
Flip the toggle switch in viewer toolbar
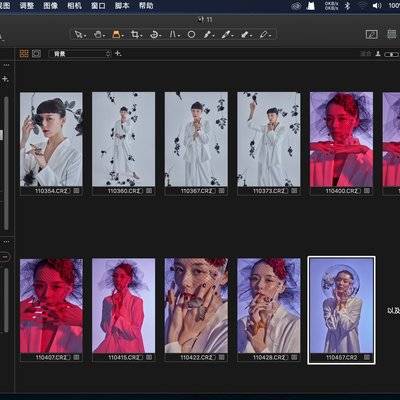pyautogui.click(x=391, y=54)
